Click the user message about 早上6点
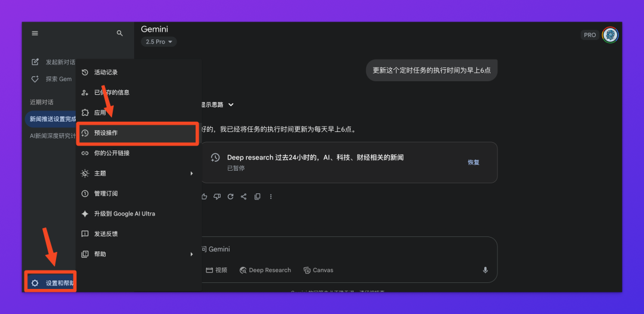The height and width of the screenshot is (314, 644). [x=432, y=70]
